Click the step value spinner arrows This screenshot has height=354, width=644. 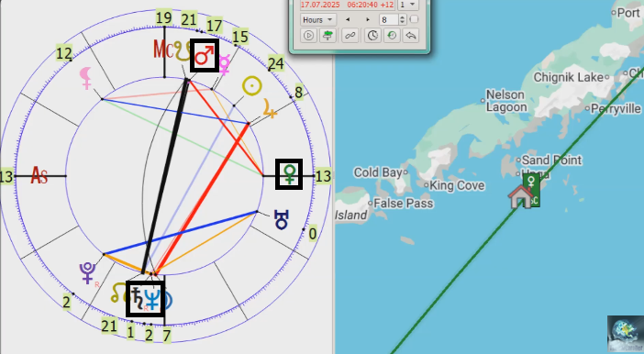coord(403,19)
